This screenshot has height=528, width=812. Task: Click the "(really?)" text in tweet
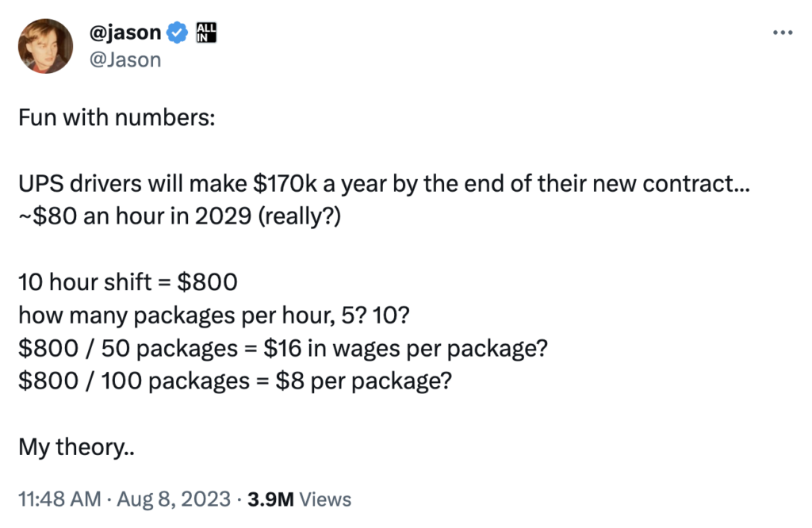299,216
